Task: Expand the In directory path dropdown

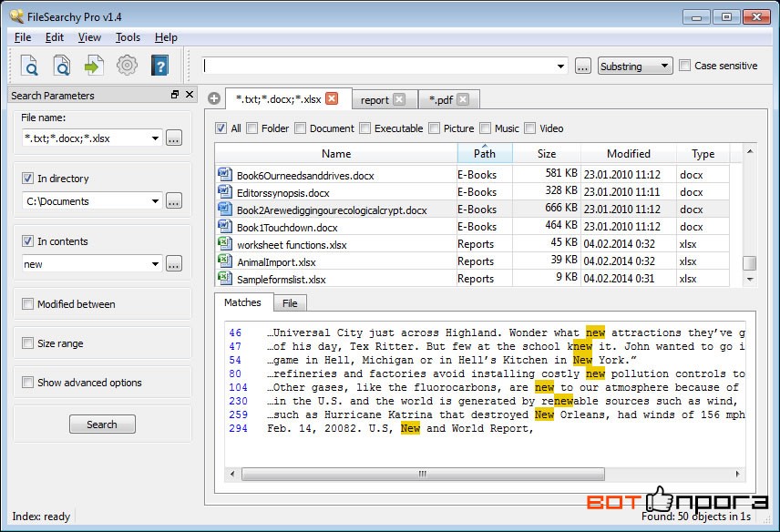Action: pos(155,201)
